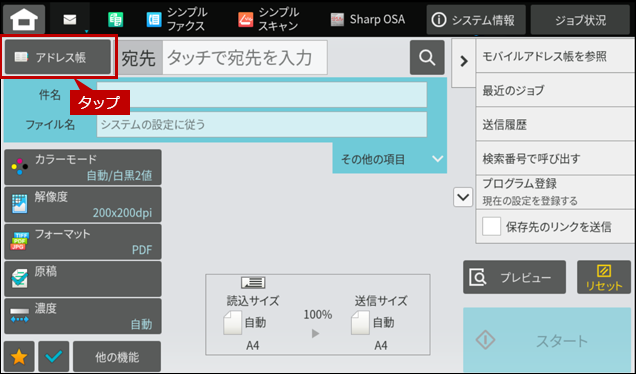Launch Sharp OSA application

(x=367, y=19)
